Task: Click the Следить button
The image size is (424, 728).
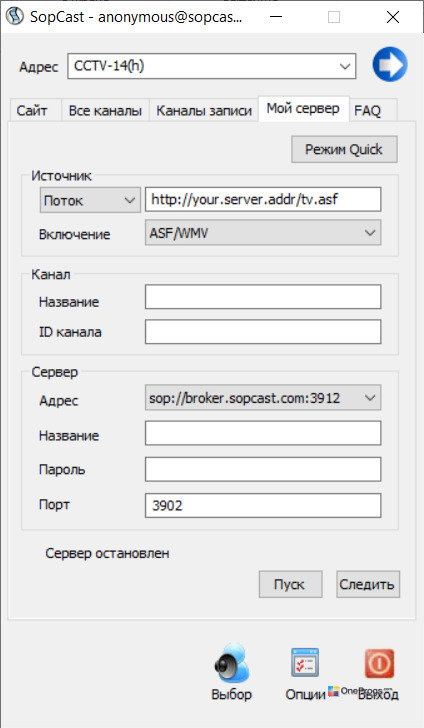Action: point(367,584)
